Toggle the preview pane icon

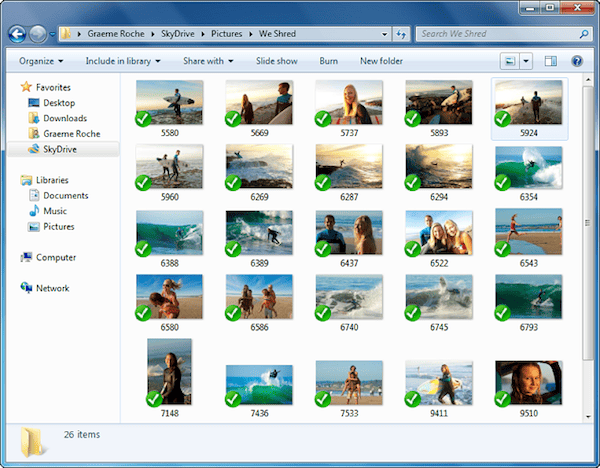[x=550, y=61]
